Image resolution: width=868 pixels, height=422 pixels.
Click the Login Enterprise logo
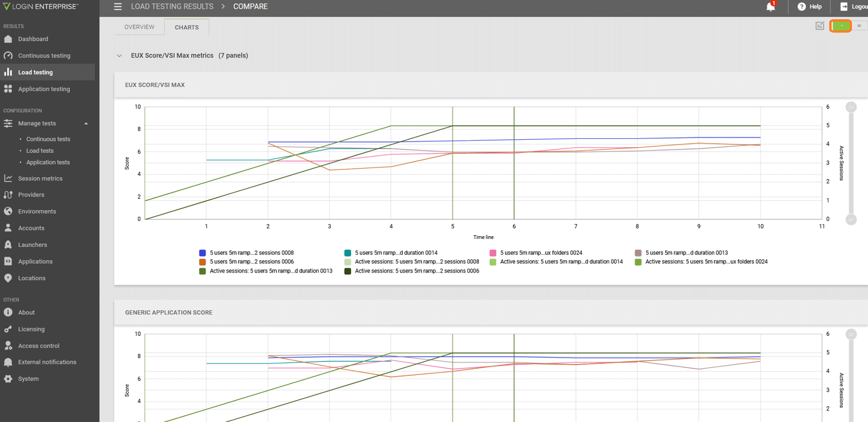41,7
